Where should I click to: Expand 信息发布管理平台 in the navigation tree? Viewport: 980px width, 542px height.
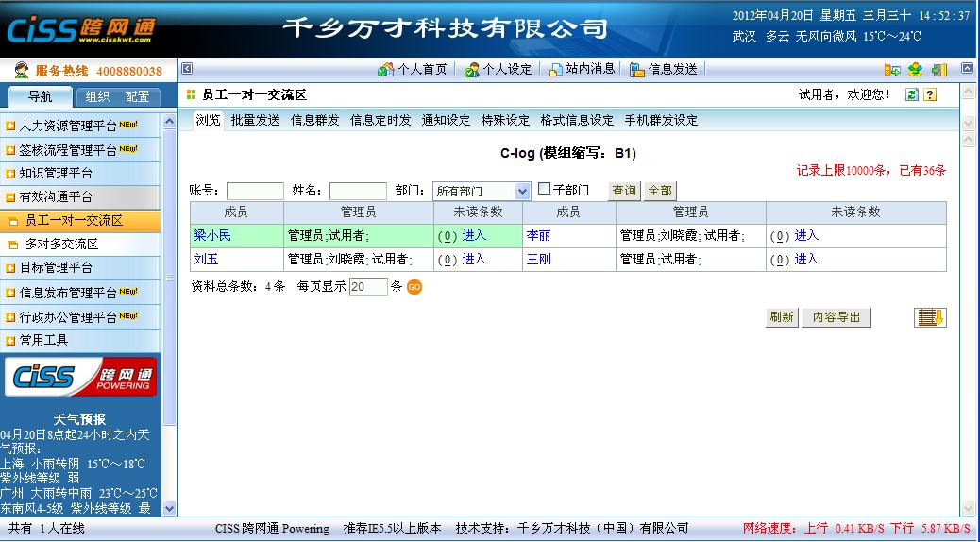pos(10,294)
